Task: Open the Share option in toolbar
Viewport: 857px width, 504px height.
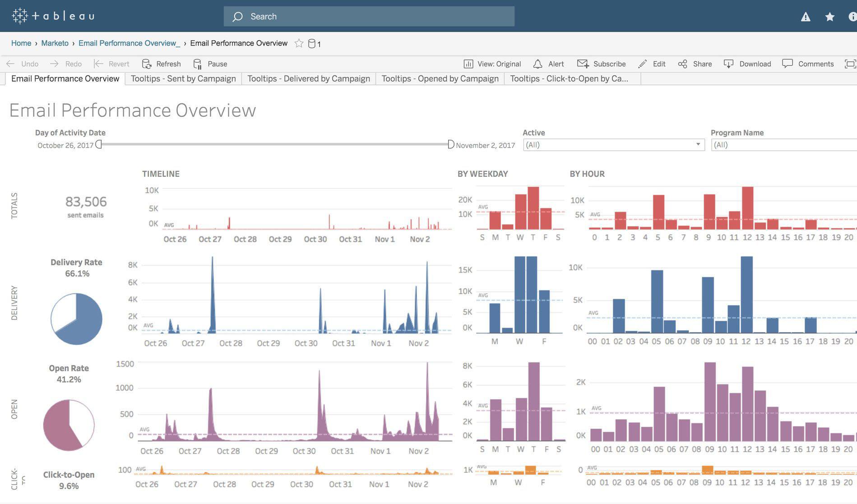Action: pyautogui.click(x=682, y=64)
